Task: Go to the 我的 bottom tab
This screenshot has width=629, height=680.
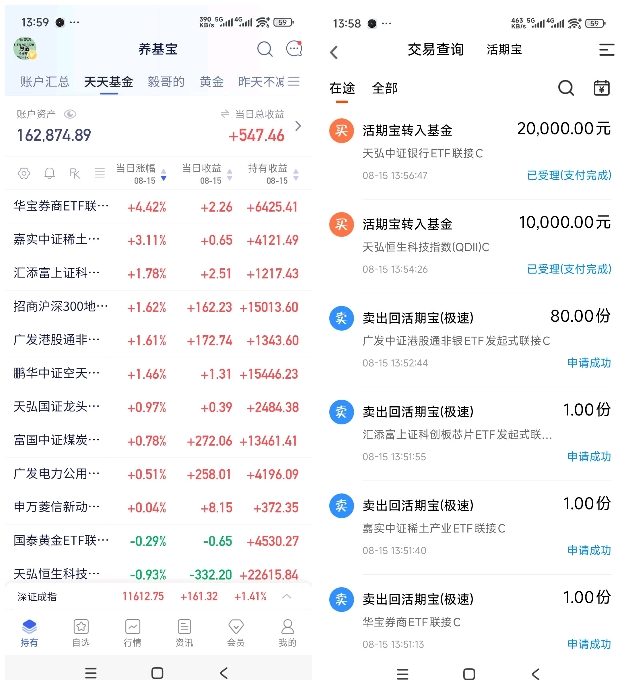Action: [287, 633]
